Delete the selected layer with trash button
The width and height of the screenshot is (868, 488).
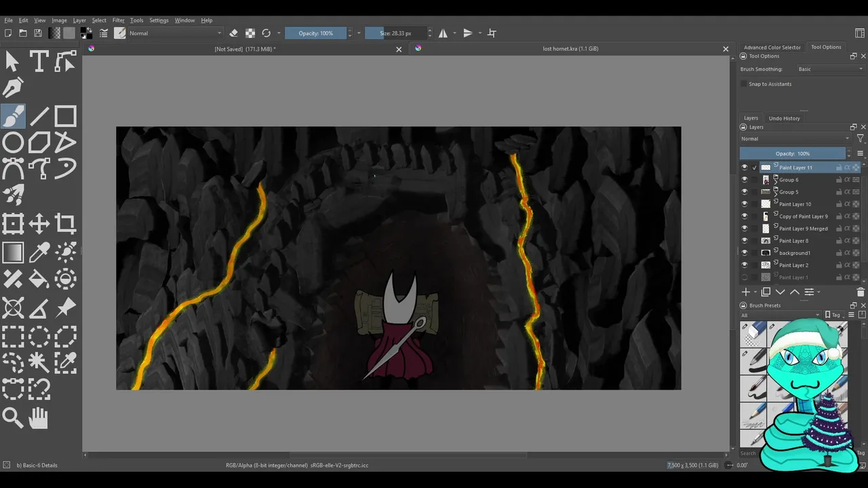pos(861,292)
